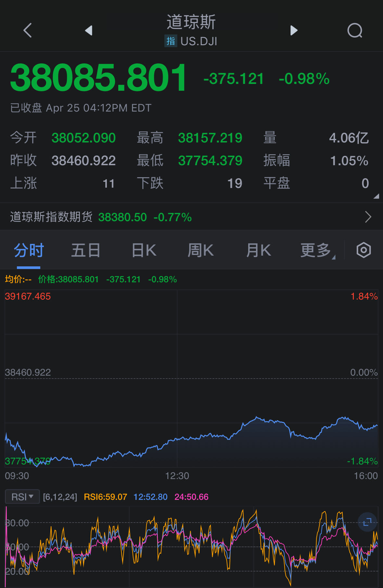Tap the back arrow icon

(28, 30)
